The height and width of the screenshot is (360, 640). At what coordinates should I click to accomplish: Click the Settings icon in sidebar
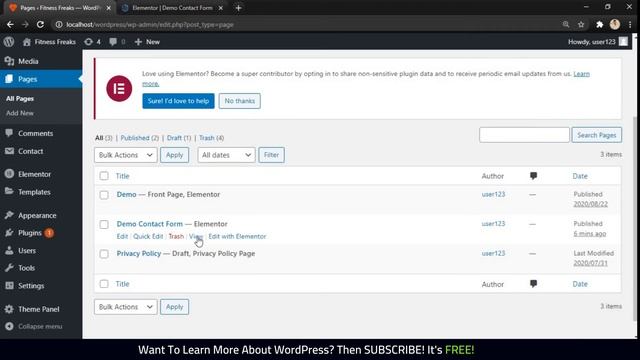pos(9,286)
